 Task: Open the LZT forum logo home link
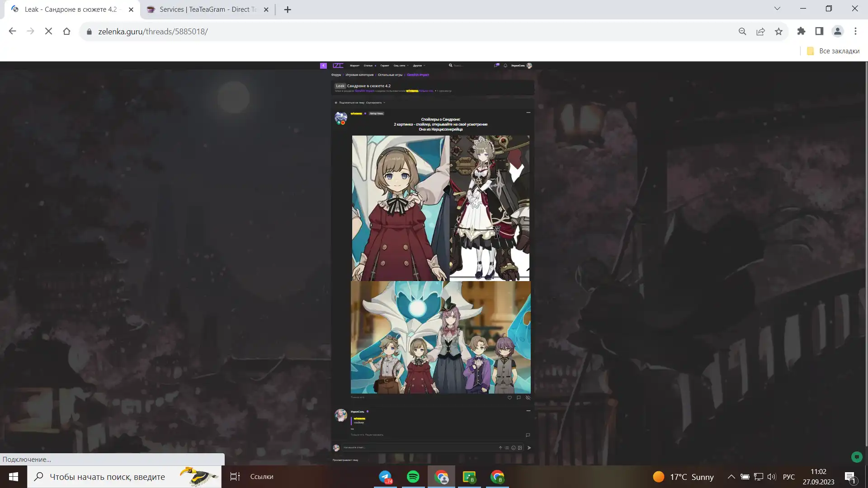338,66
